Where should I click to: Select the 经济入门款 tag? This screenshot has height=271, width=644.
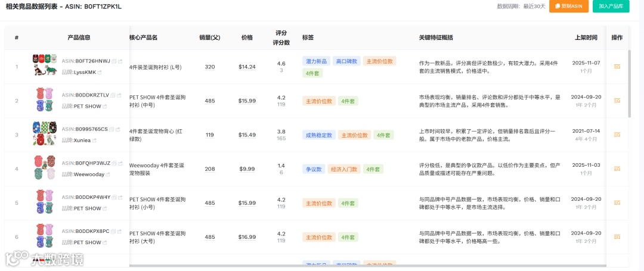coord(344,169)
